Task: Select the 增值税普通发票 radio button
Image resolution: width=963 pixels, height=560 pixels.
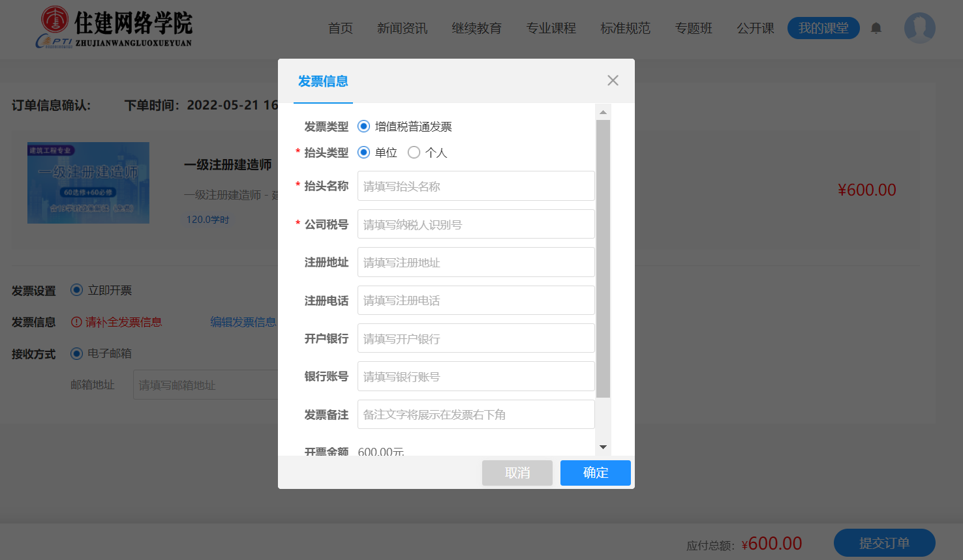Action: (x=364, y=126)
